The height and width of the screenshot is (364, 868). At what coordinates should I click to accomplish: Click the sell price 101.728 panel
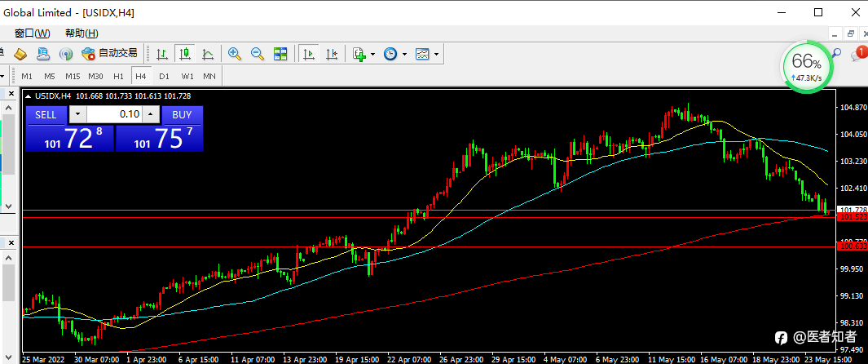click(x=69, y=138)
